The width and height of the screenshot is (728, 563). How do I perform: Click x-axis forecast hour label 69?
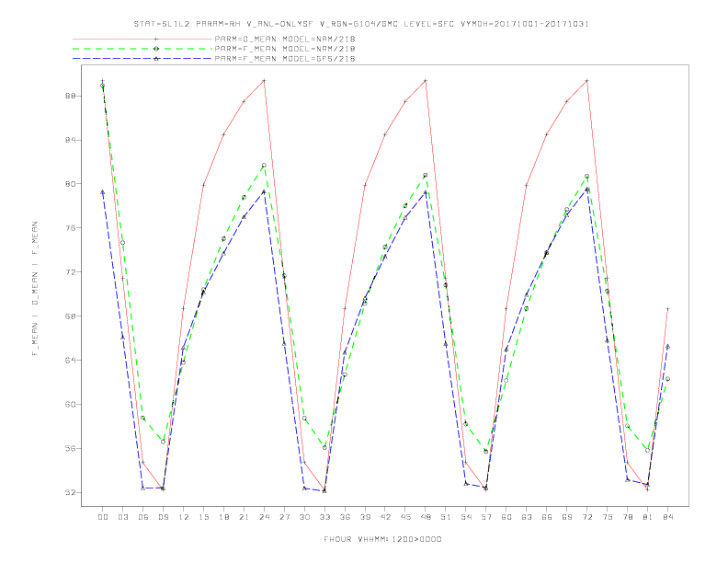click(567, 517)
